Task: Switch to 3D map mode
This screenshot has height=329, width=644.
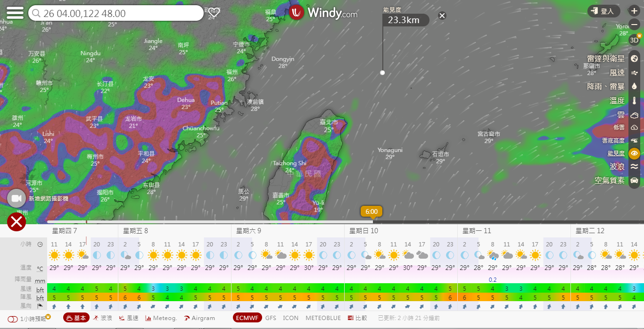Action: [x=634, y=40]
